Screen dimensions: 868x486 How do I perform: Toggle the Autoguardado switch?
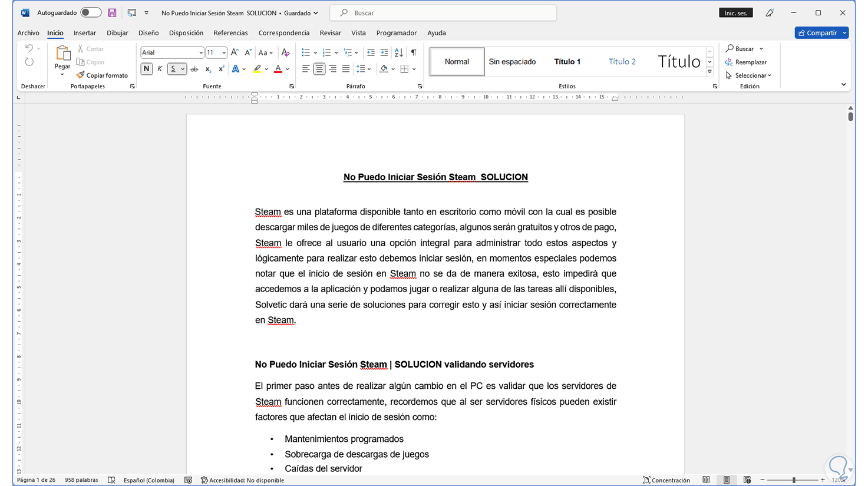point(91,12)
